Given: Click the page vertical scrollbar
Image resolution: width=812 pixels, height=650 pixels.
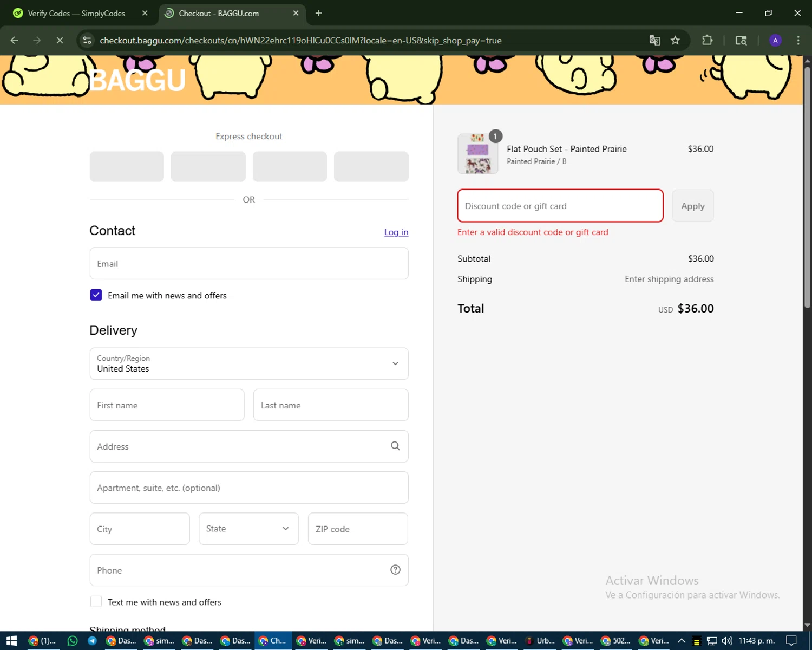Looking at the screenshot, I should (x=807, y=187).
